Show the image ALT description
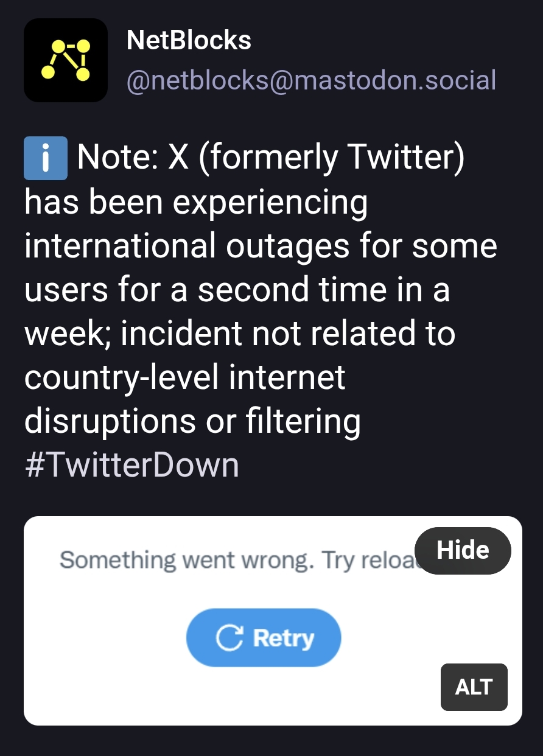This screenshot has width=543, height=756. click(474, 687)
